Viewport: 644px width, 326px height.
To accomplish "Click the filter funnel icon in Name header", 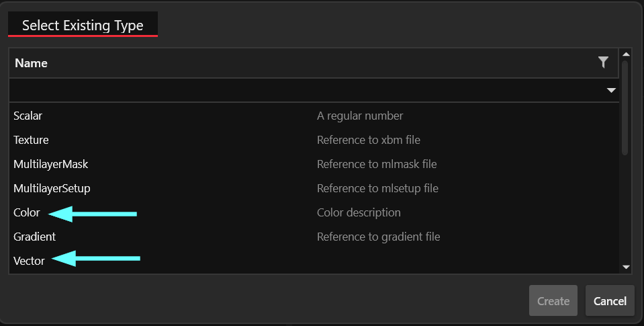I will point(603,63).
